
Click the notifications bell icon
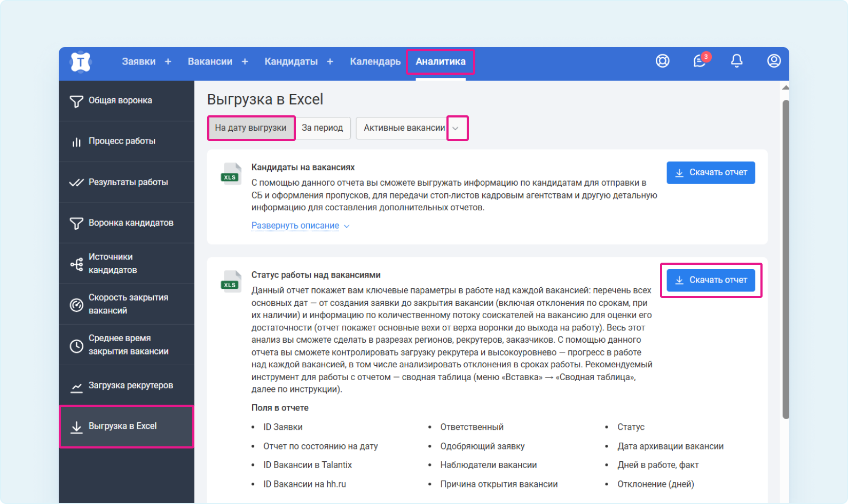(736, 61)
